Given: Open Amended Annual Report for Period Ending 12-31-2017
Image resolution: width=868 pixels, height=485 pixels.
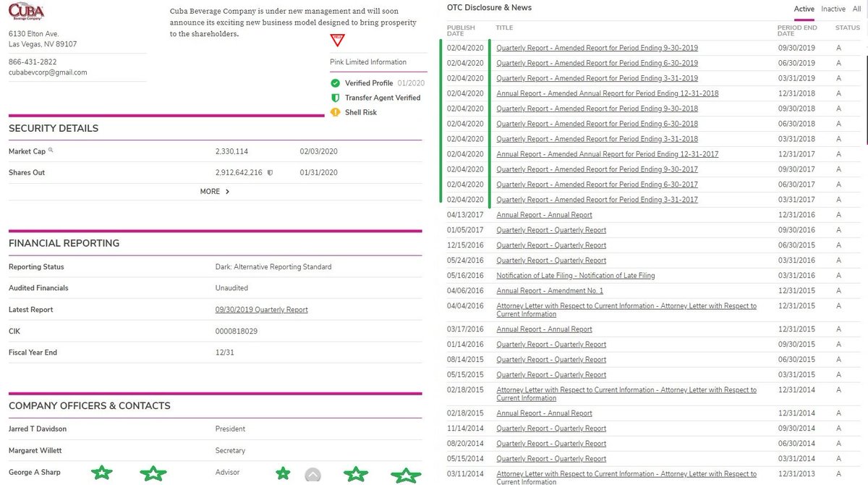Looking at the screenshot, I should tap(608, 154).
